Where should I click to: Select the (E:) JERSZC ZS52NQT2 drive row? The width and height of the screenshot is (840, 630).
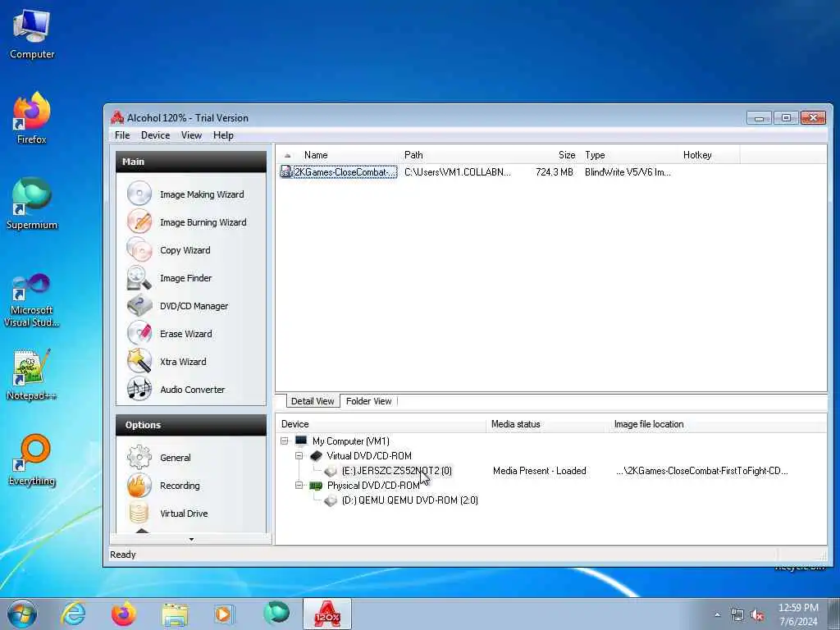click(x=396, y=471)
